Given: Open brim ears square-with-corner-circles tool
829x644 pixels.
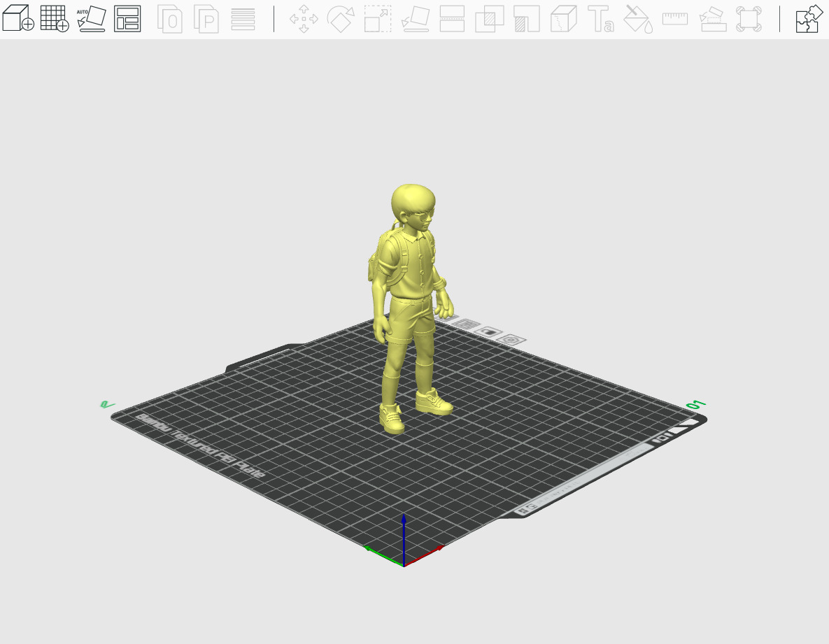Looking at the screenshot, I should click(749, 19).
